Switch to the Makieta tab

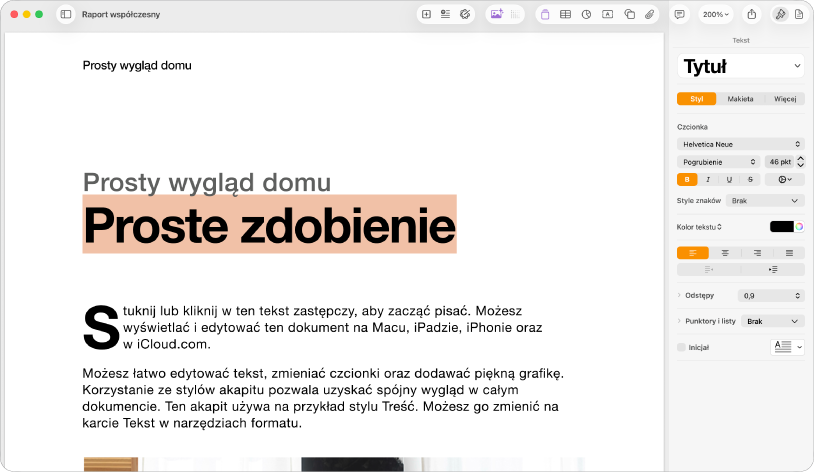pos(740,99)
